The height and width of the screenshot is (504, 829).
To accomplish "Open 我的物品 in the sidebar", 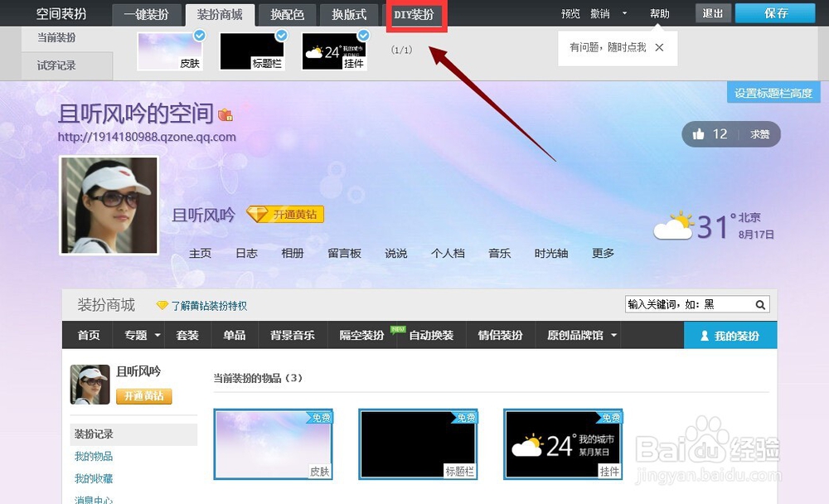I will tap(94, 456).
